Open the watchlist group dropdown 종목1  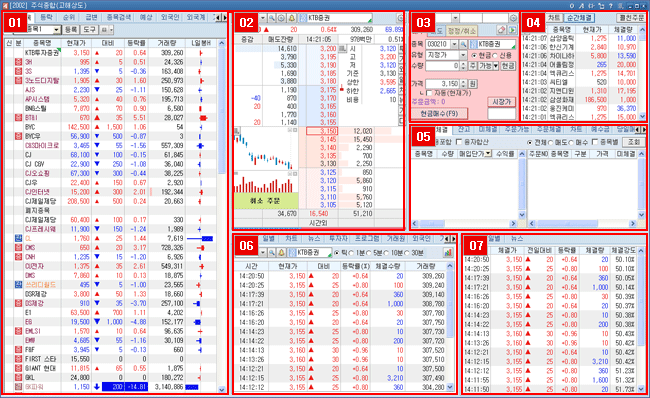pos(57,30)
